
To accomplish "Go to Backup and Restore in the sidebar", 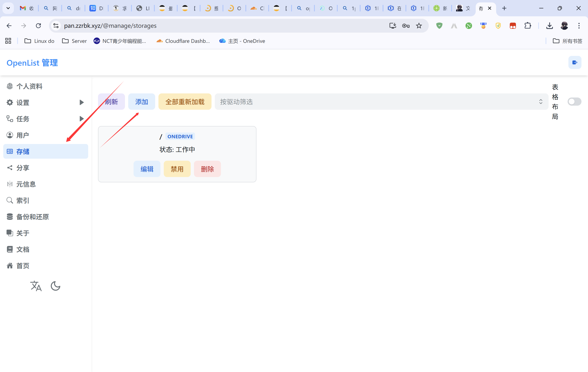I will (x=32, y=217).
